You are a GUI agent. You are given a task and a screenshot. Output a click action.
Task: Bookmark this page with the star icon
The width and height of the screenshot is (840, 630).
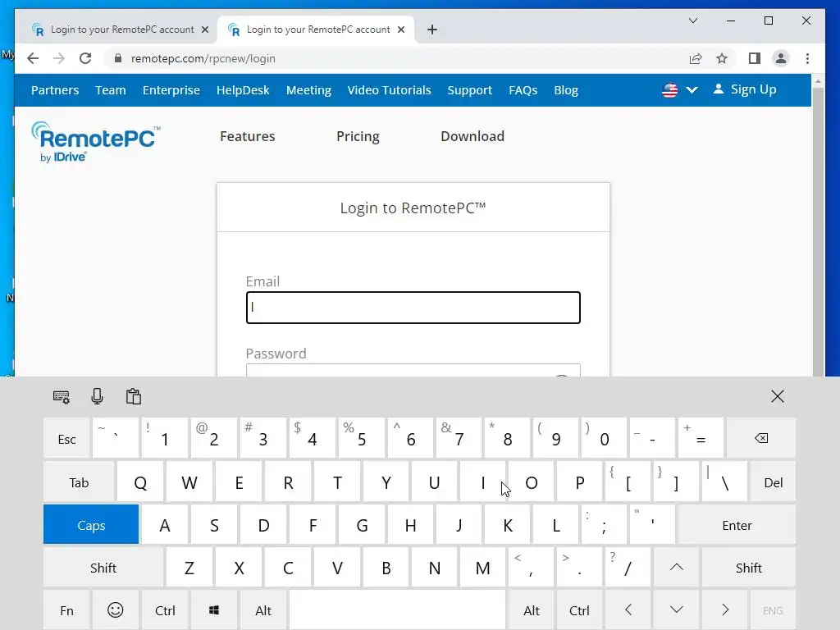point(722,58)
